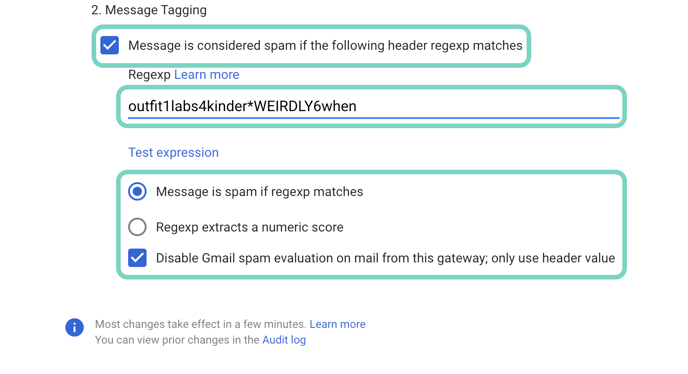
Task: Click the blue info icon
Action: (75, 327)
